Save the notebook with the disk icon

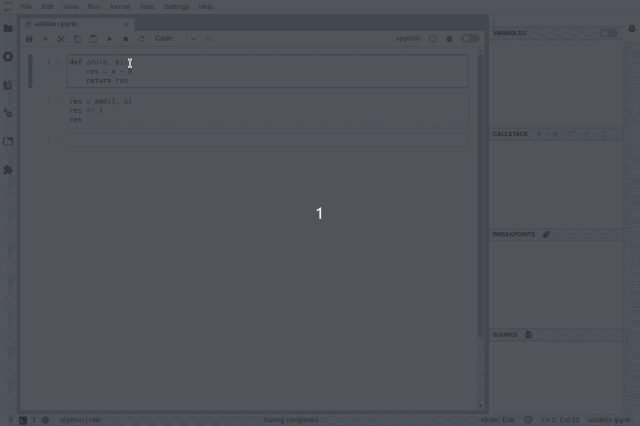click(29, 39)
